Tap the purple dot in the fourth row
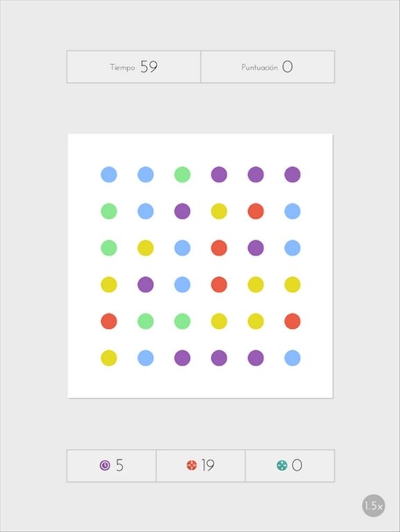This screenshot has height=532, width=400. point(146,284)
